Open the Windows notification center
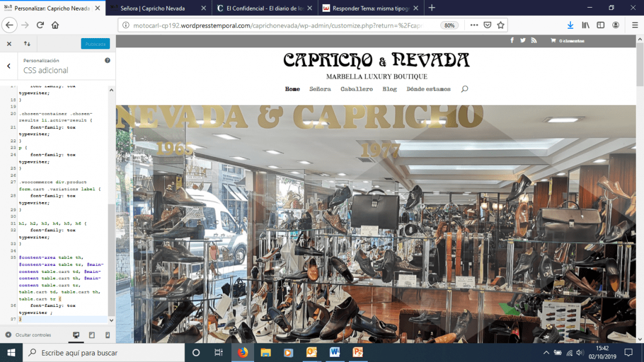The image size is (644, 362). coord(628,353)
